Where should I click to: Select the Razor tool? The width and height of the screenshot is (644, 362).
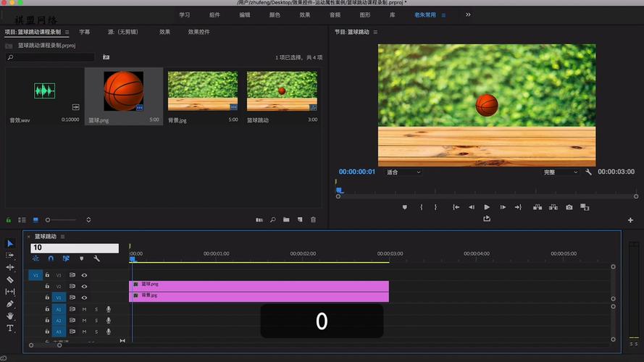click(10, 280)
